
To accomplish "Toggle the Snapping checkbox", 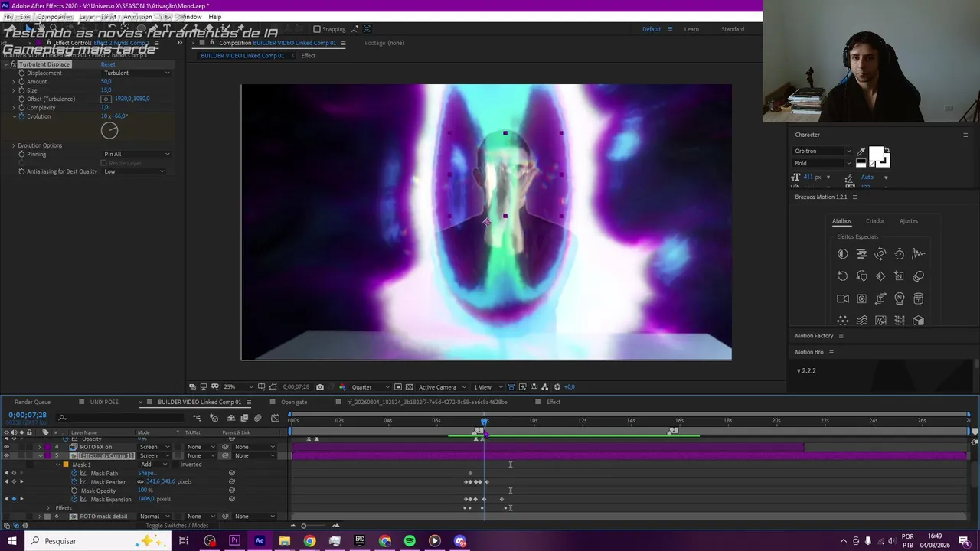I will point(317,29).
